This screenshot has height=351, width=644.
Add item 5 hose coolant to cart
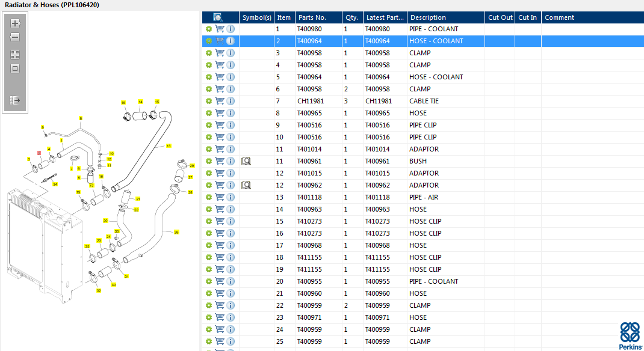[x=220, y=77]
